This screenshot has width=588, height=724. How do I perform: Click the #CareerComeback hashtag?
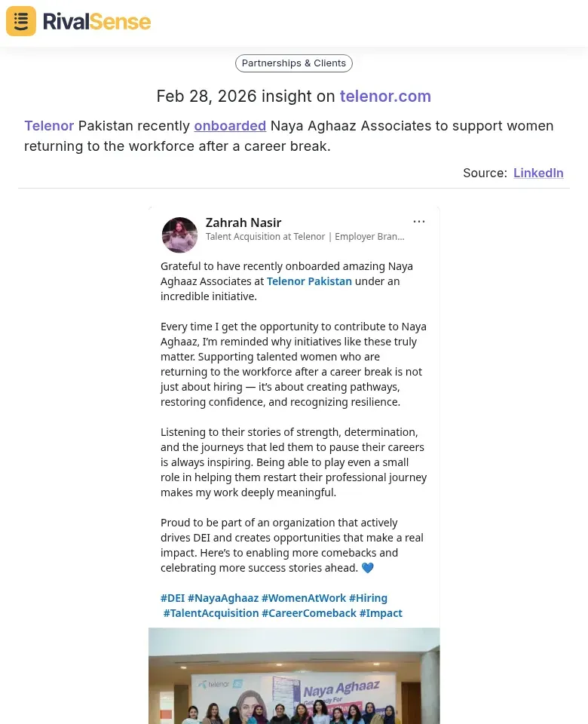(x=309, y=613)
